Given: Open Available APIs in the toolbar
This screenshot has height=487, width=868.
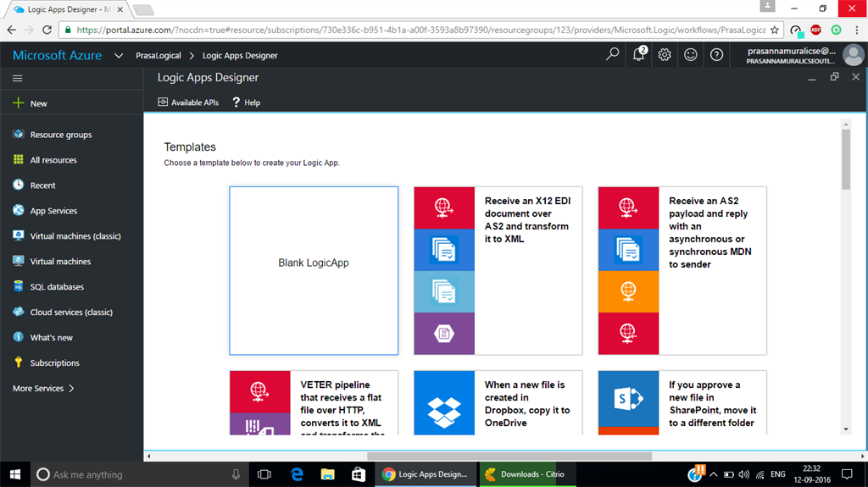Looking at the screenshot, I should tap(188, 102).
